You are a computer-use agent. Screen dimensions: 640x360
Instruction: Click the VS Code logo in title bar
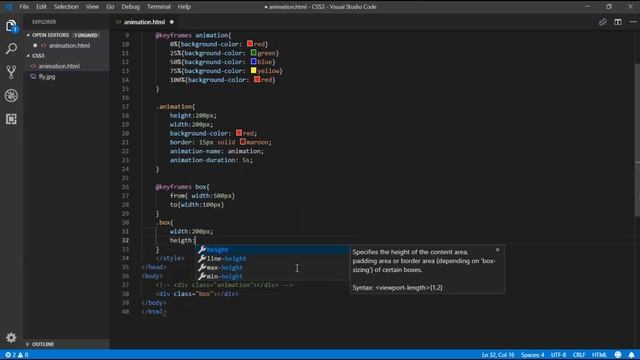tap(9, 7)
